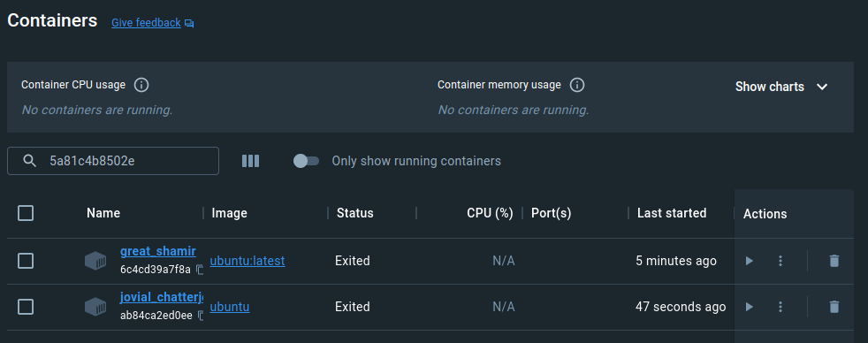The height and width of the screenshot is (343, 868).
Task: Sort by the Name column header
Action: (x=103, y=213)
